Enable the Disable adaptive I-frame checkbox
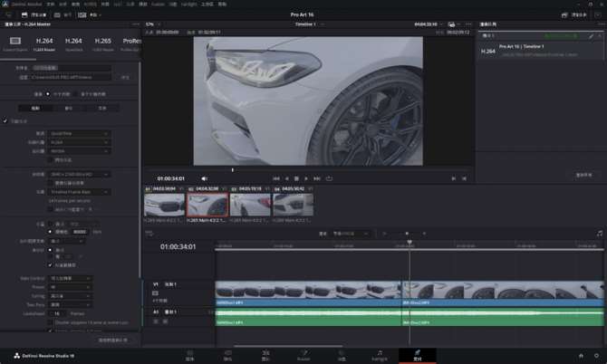 tap(52, 321)
